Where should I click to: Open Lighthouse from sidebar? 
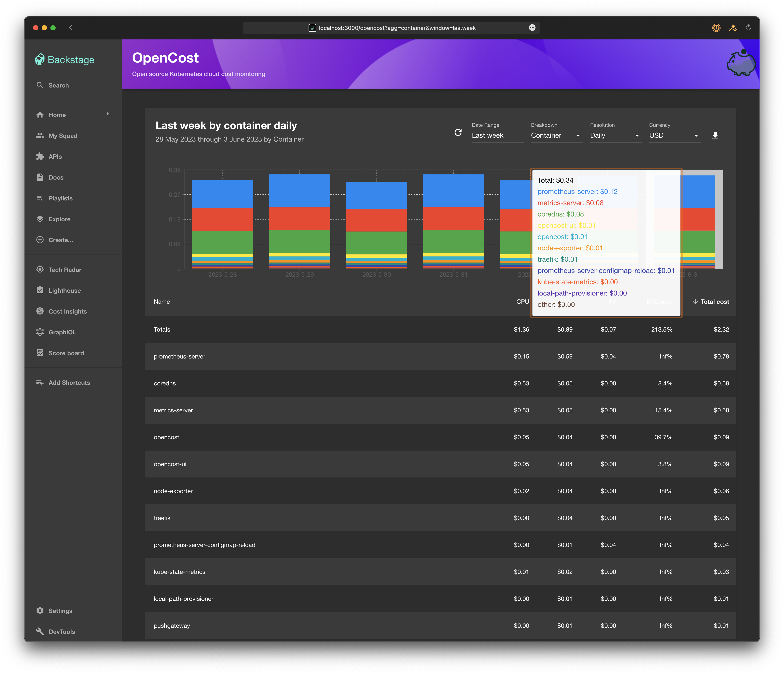pyautogui.click(x=65, y=290)
